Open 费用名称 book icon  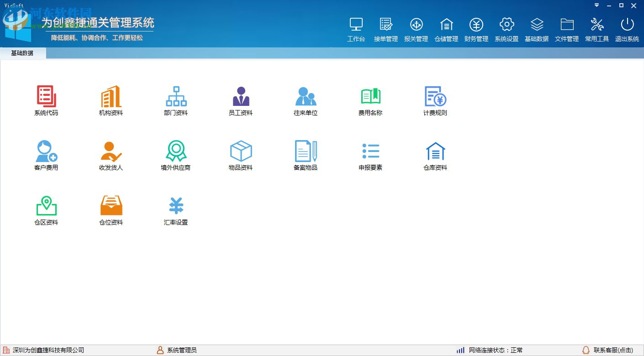pos(370,97)
